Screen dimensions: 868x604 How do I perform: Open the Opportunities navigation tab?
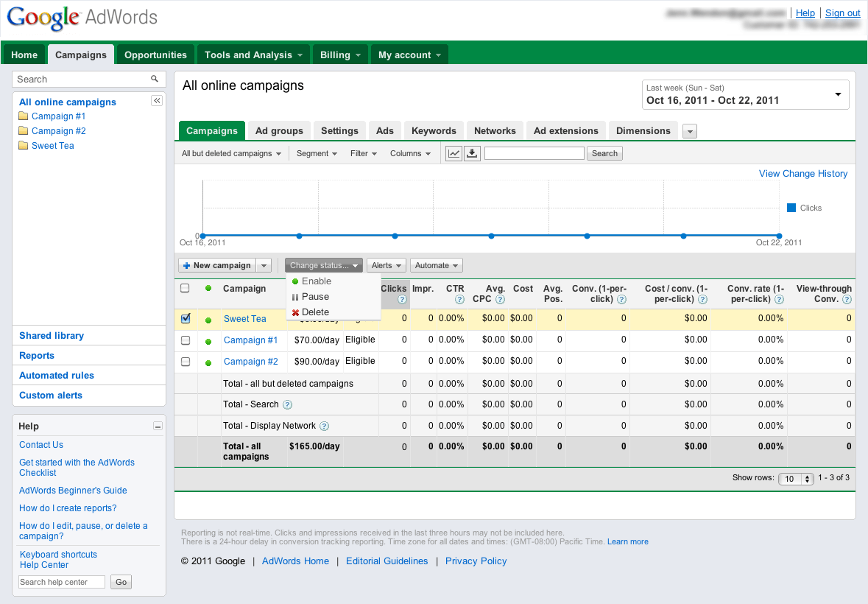pyautogui.click(x=155, y=55)
